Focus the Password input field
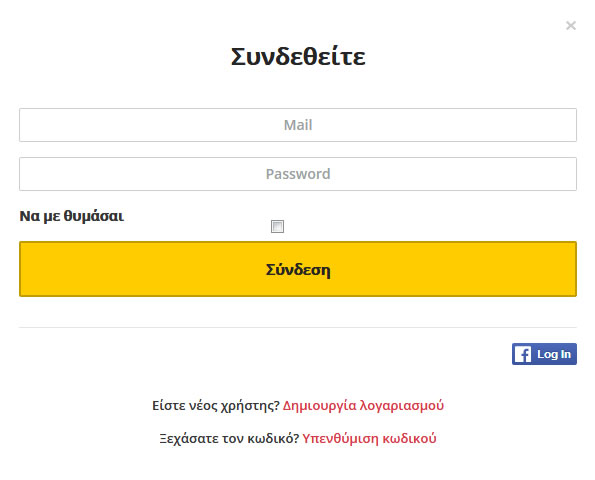Image resolution: width=595 pixels, height=480 pixels. point(298,174)
